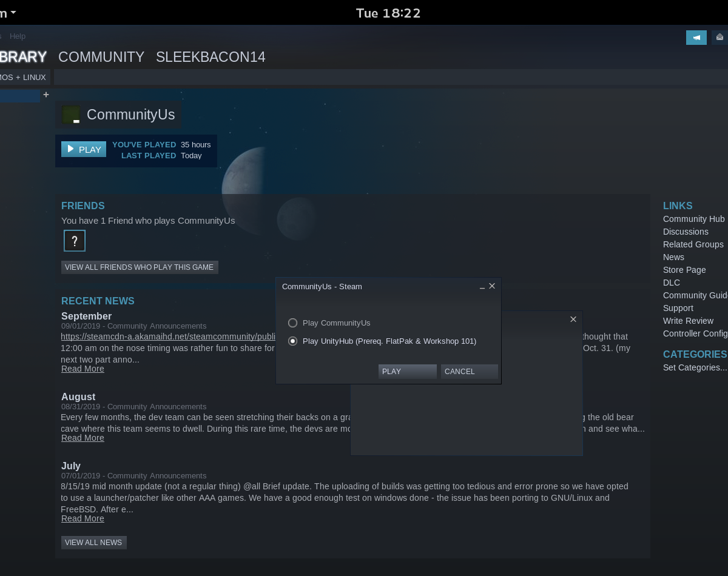Open the Community Hub link

tap(694, 219)
